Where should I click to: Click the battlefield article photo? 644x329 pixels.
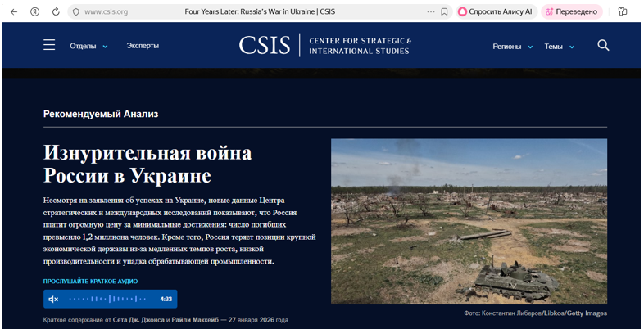469,221
